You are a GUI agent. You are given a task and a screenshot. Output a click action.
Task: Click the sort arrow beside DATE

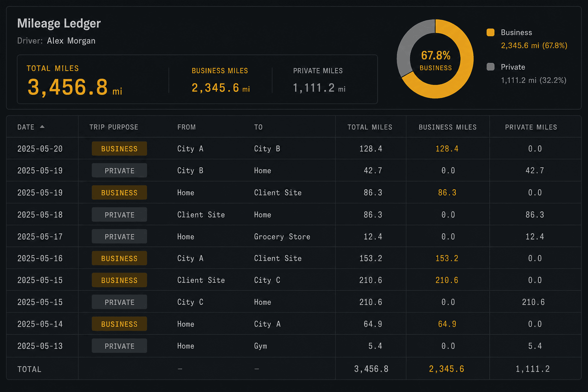tap(42, 127)
